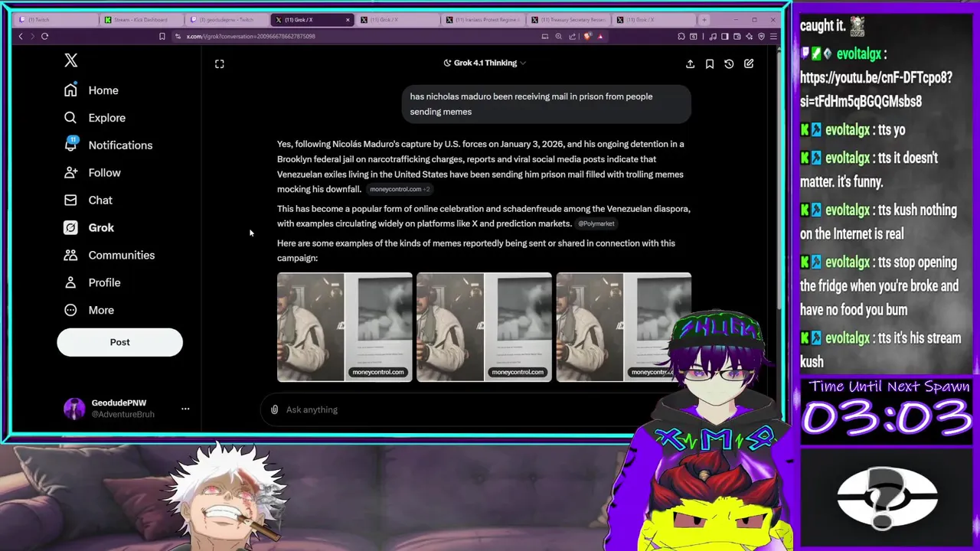Switch to the geodudepnw - Twitch tab
980x551 pixels.
226,20
